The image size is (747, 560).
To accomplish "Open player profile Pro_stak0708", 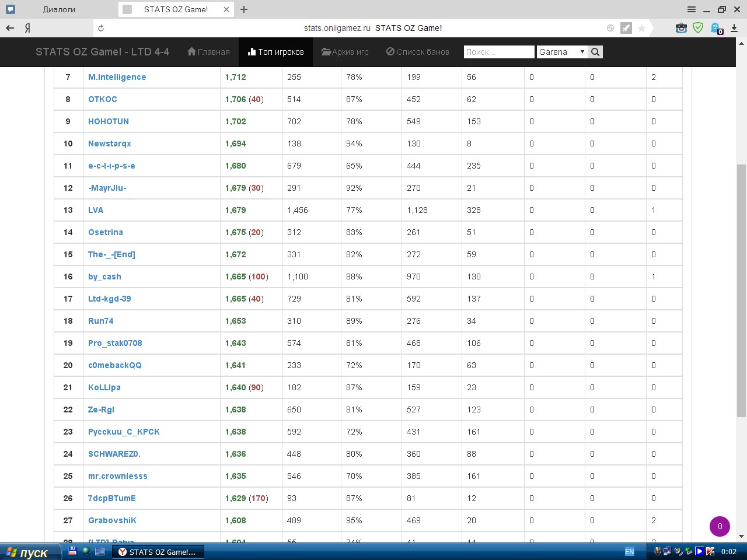I will [115, 343].
